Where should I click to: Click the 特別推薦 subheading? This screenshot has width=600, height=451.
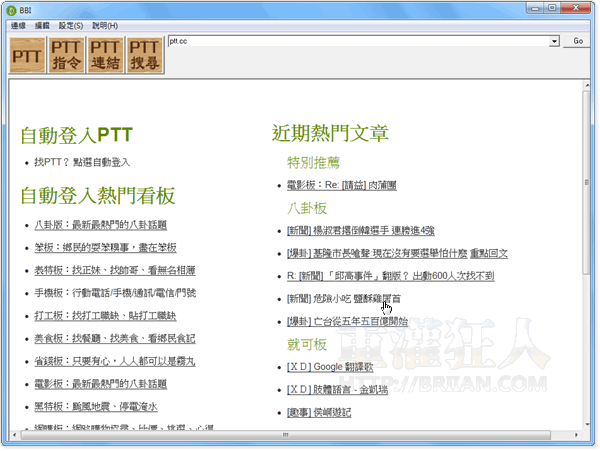pyautogui.click(x=313, y=163)
